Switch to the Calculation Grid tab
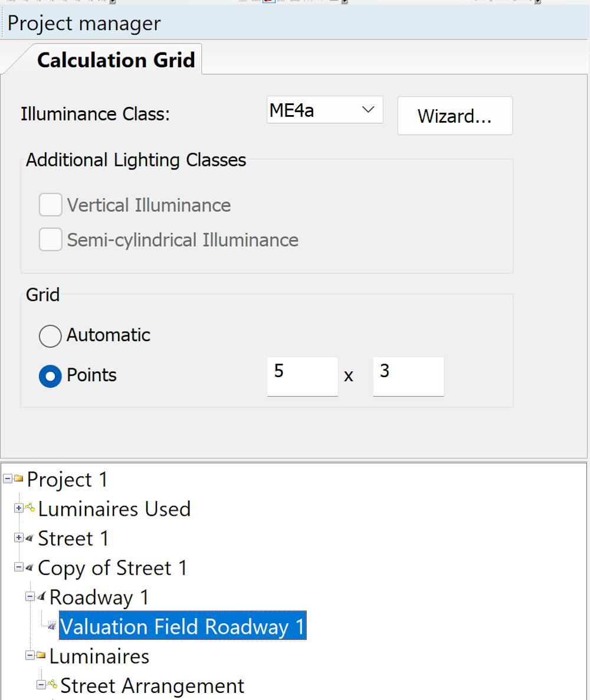 point(116,60)
